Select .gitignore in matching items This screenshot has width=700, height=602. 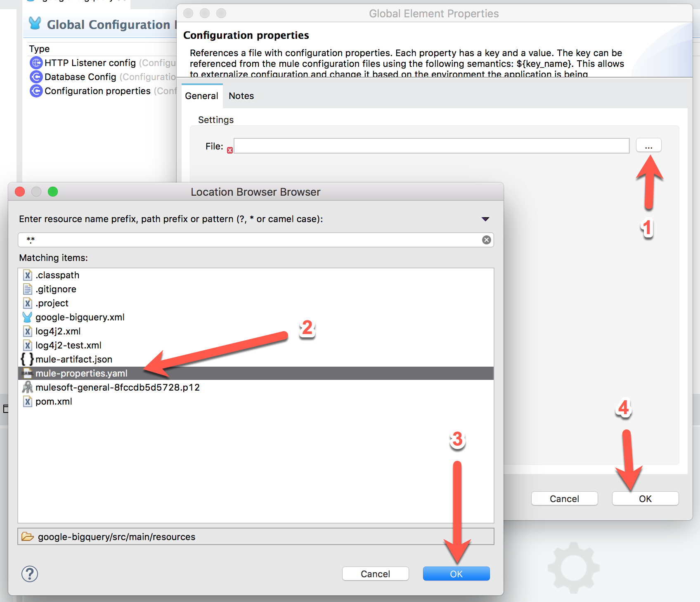coord(256,289)
